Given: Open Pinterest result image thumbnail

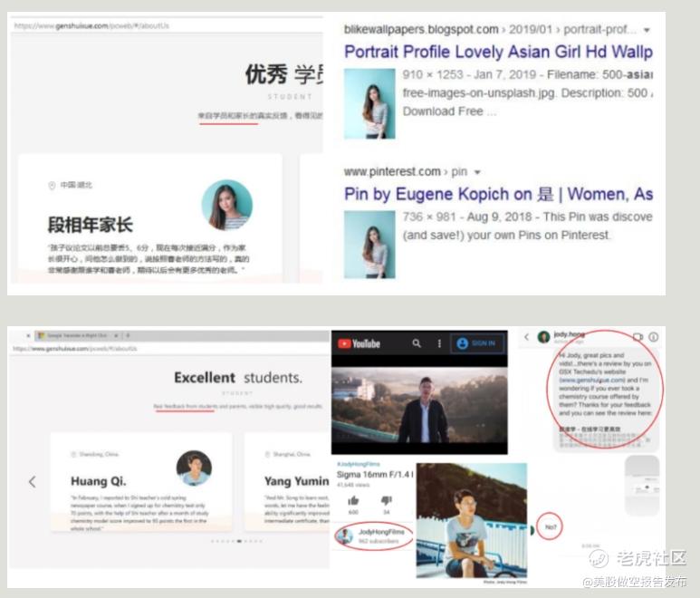Looking at the screenshot, I should [x=369, y=245].
